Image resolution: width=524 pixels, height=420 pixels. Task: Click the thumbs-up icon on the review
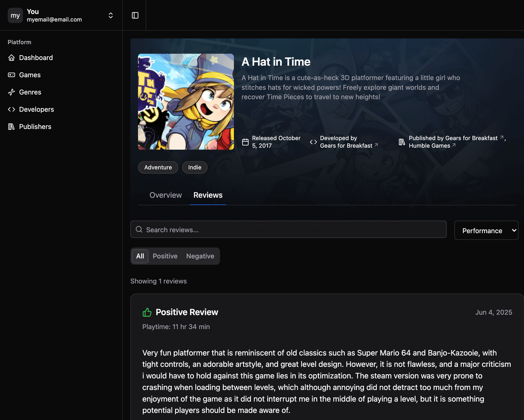coord(147,312)
